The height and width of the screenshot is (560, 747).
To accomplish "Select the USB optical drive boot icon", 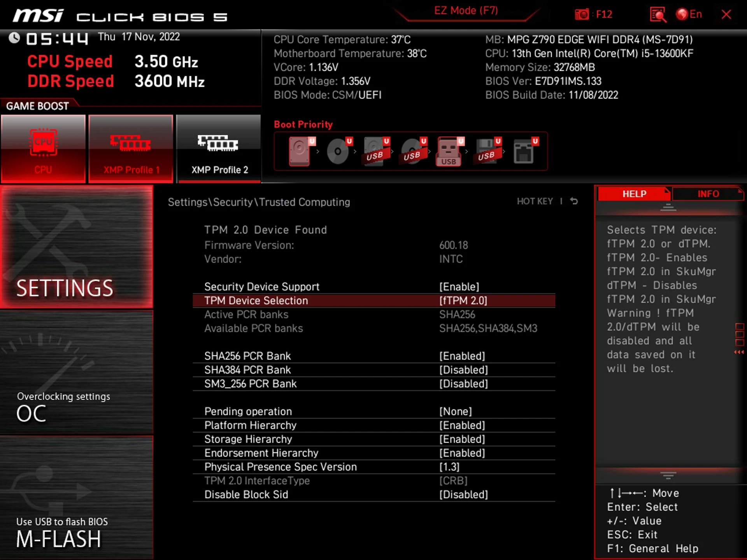I will pyautogui.click(x=413, y=151).
